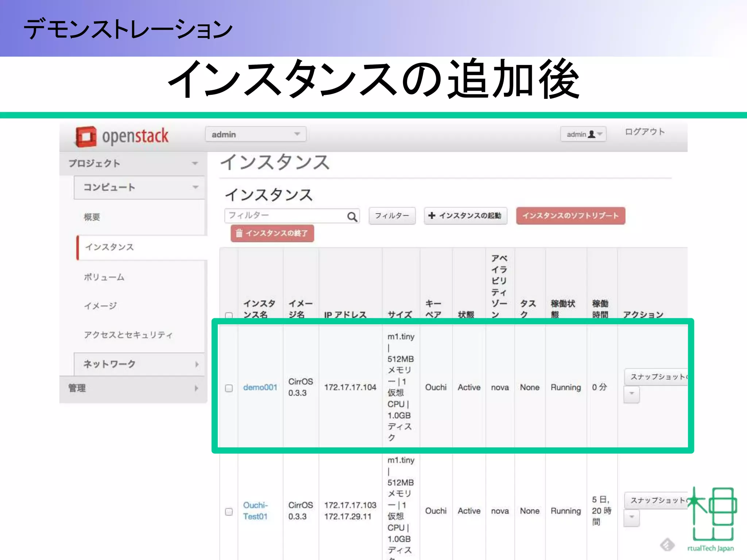Open アクセスとセキュリティ sidebar item
Screen dimensions: 747x560
tap(128, 335)
